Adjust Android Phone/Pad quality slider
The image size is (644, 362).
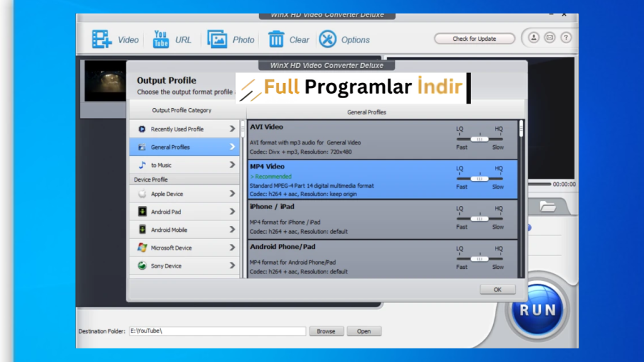click(479, 259)
